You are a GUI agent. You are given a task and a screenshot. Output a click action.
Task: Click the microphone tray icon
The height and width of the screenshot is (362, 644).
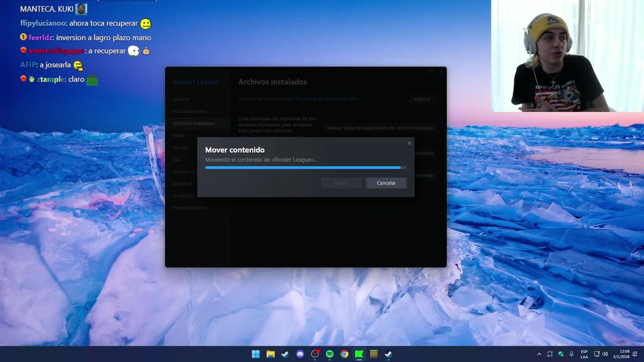(572, 354)
